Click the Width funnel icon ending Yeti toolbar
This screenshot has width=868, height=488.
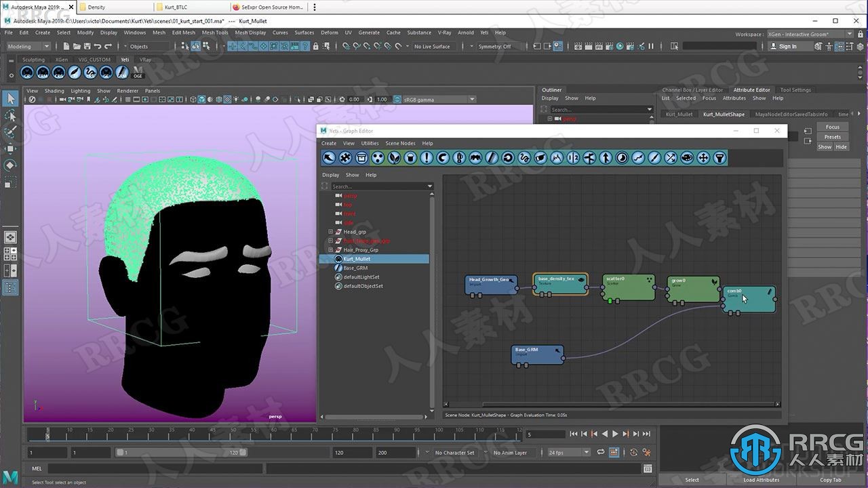tap(719, 158)
